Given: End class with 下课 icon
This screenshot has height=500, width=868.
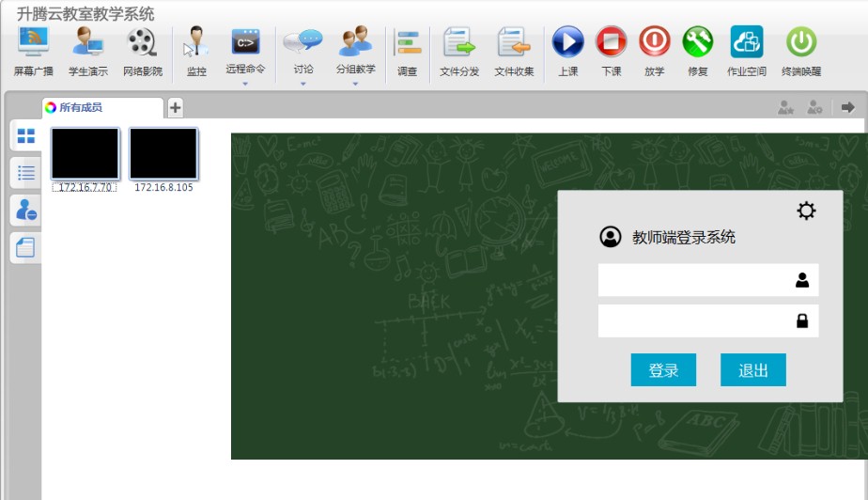Looking at the screenshot, I should (612, 43).
